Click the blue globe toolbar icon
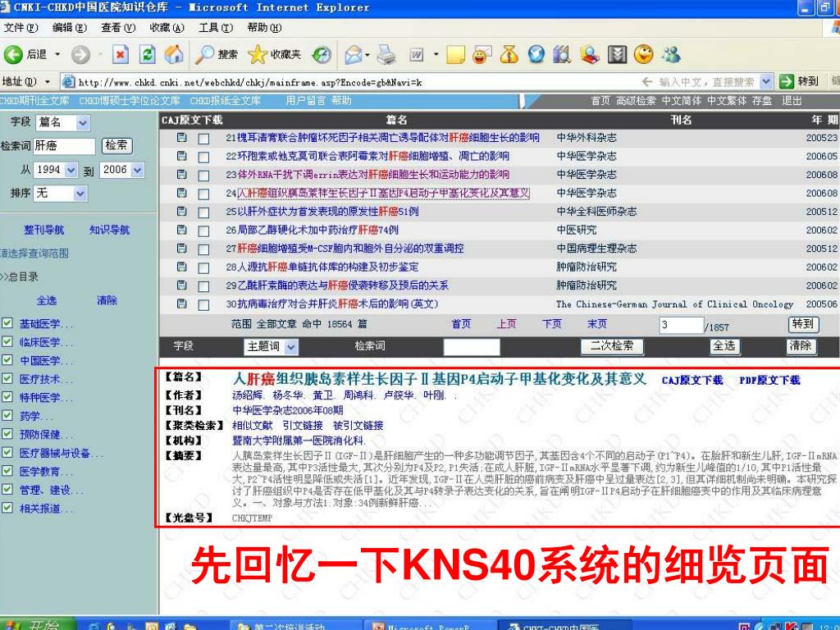Screen dimensions: 840x630 [536, 54]
